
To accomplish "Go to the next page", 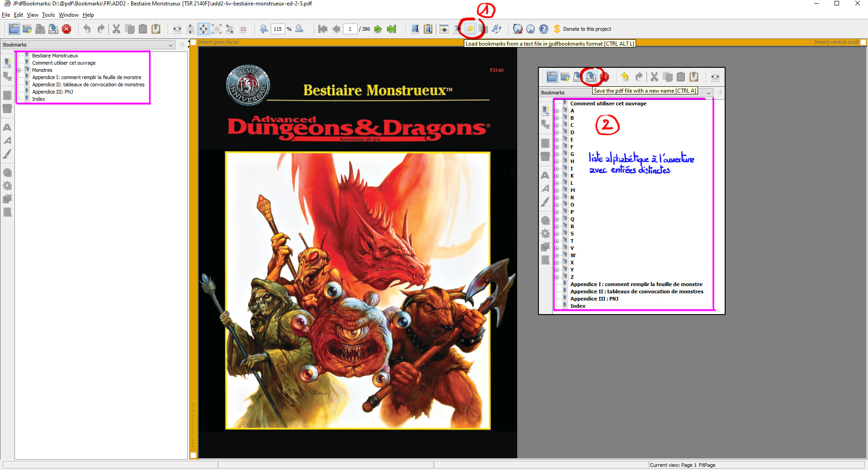I will click(378, 29).
